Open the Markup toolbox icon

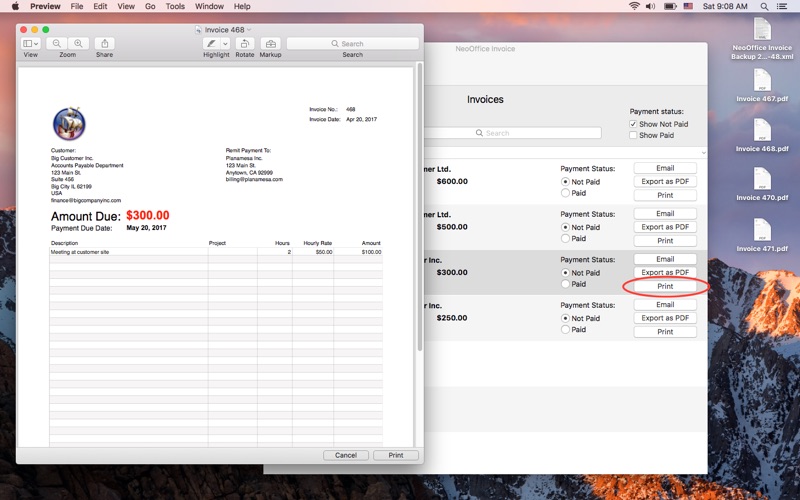pos(270,44)
